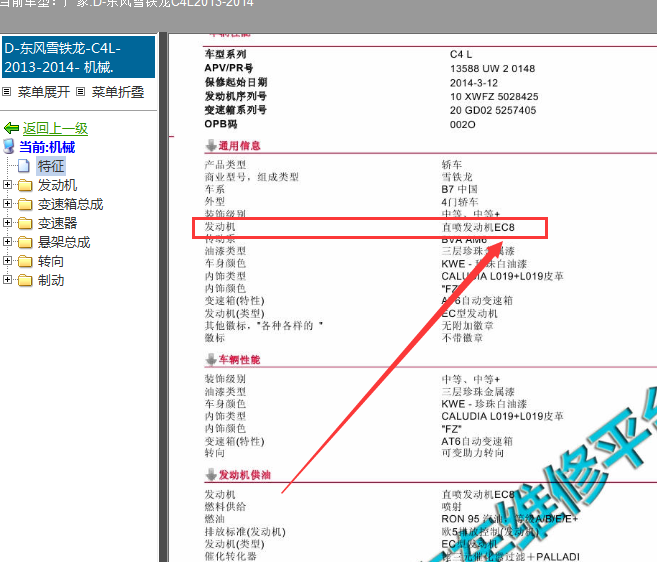Click the green back arrow icon
The width and height of the screenshot is (657, 562).
pyautogui.click(x=11, y=128)
